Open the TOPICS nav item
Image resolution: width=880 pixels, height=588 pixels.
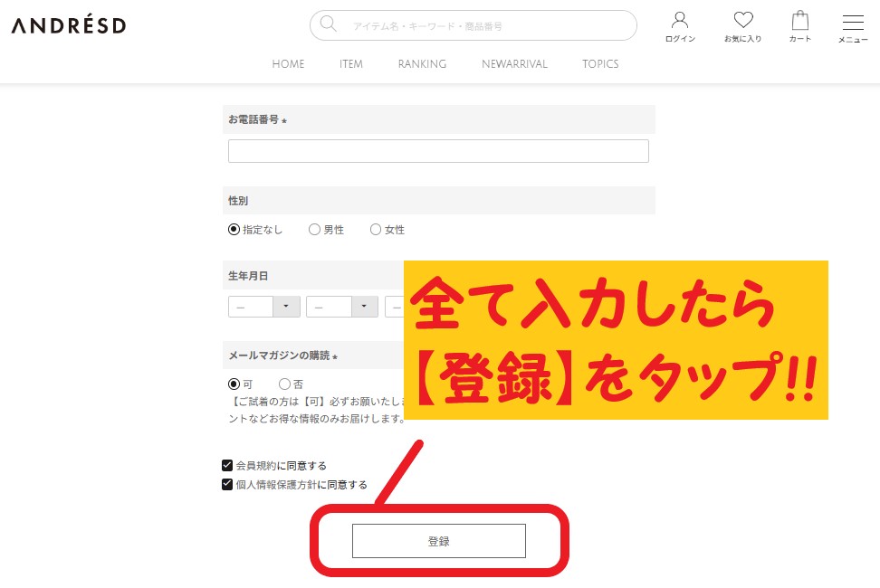point(600,64)
